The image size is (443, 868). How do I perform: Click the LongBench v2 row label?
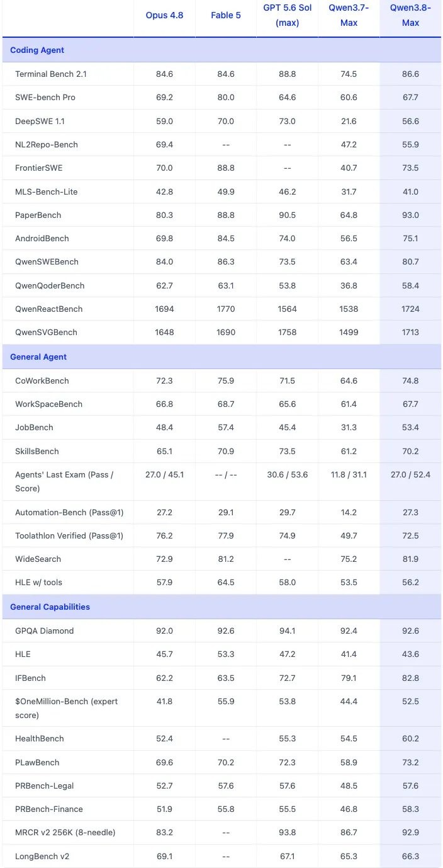click(42, 857)
